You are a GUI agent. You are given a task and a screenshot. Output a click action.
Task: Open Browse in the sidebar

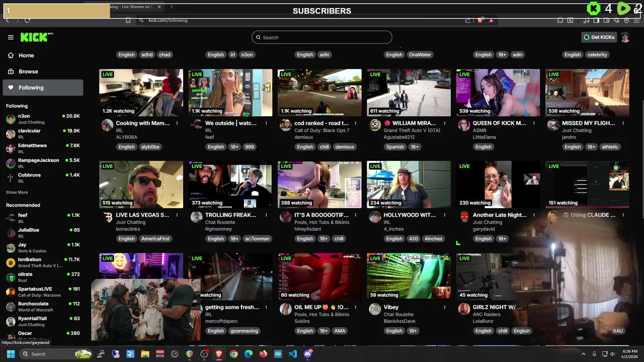tap(43, 71)
